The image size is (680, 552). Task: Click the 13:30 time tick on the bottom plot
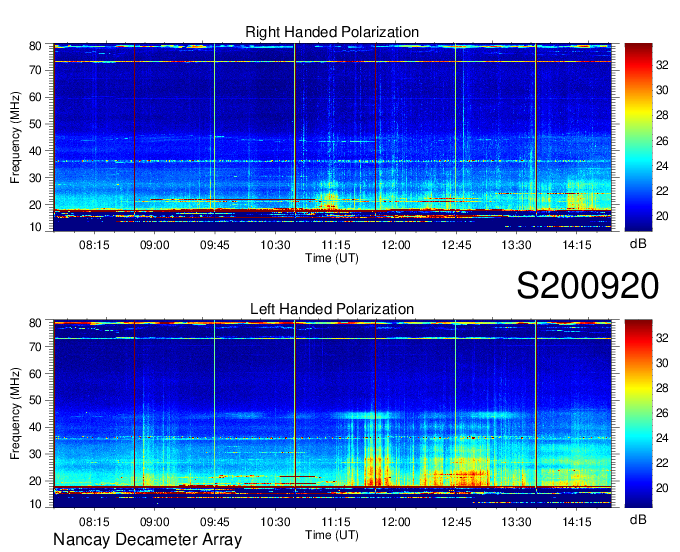click(x=517, y=522)
